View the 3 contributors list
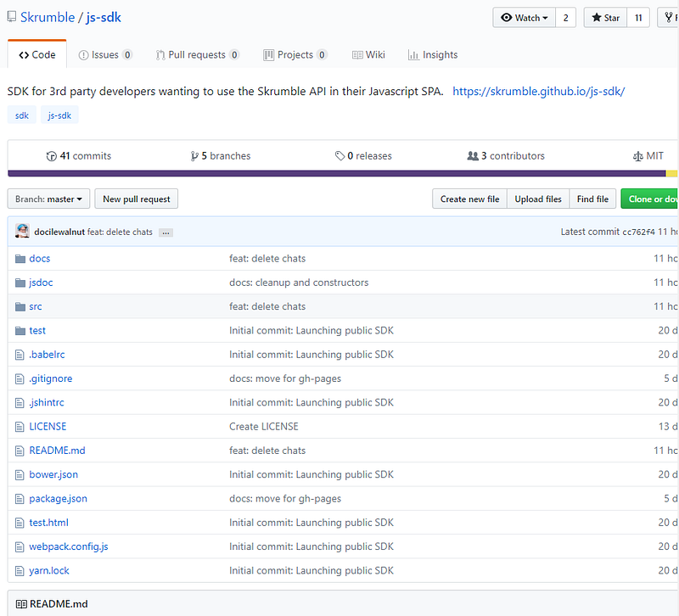 click(x=506, y=156)
